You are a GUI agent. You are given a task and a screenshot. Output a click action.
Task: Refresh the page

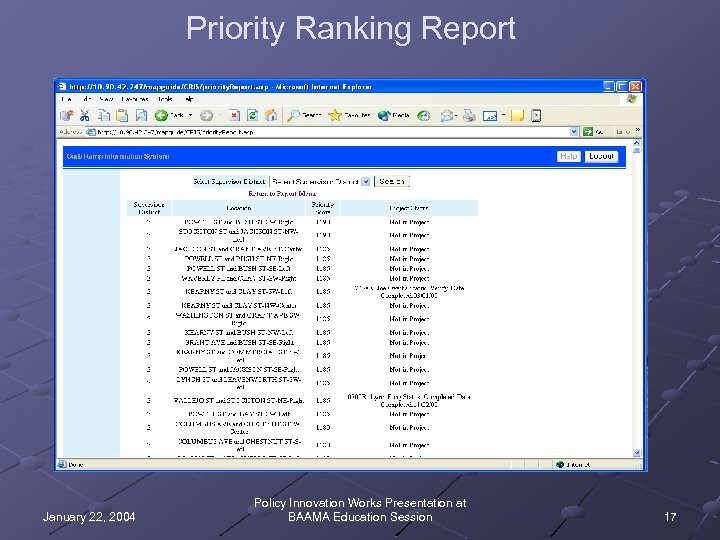(252, 115)
